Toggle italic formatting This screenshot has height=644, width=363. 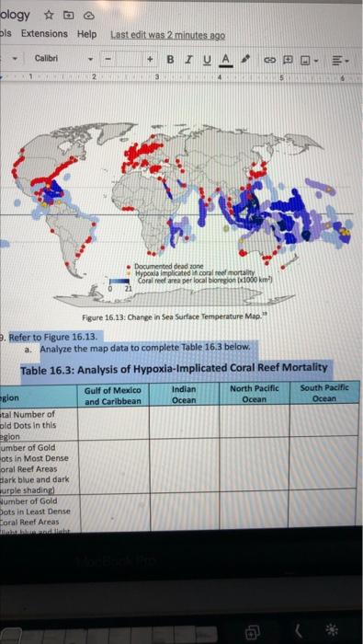(x=188, y=60)
